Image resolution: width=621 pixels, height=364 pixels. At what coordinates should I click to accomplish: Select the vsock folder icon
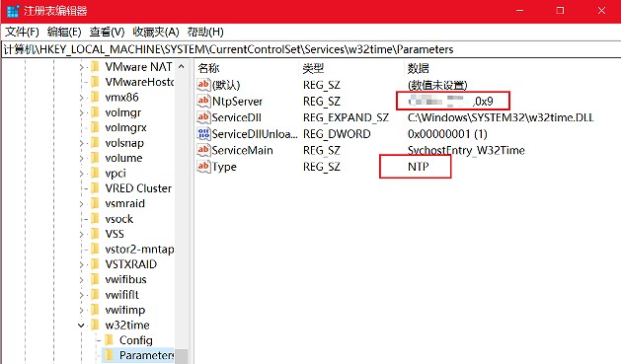click(95, 219)
